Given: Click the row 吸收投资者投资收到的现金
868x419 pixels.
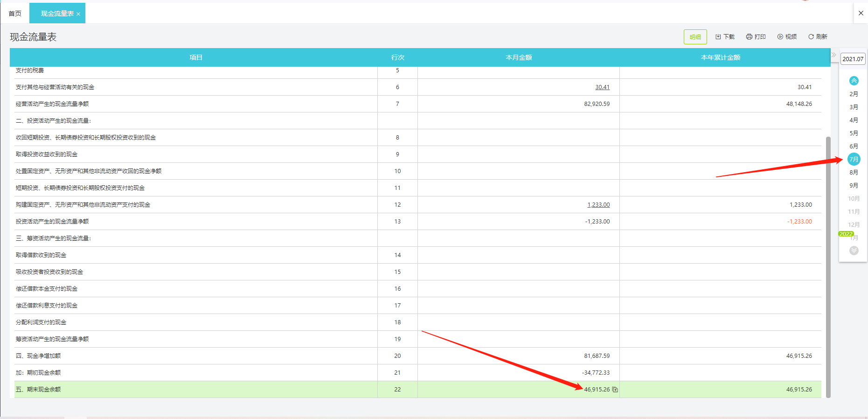Looking at the screenshot, I should coord(418,272).
